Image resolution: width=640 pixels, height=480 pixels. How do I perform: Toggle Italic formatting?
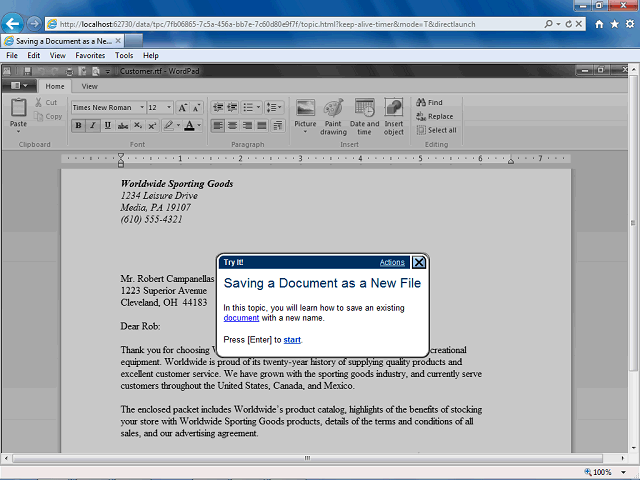coord(93,126)
